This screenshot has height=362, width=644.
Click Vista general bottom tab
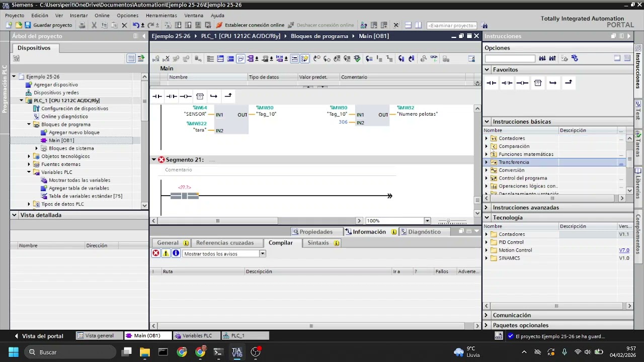click(99, 336)
